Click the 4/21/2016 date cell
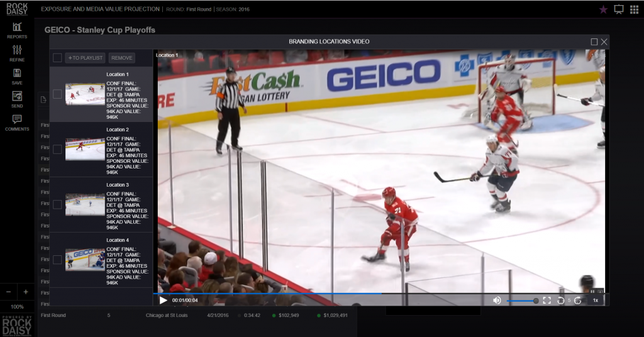644x337 pixels. click(x=218, y=315)
